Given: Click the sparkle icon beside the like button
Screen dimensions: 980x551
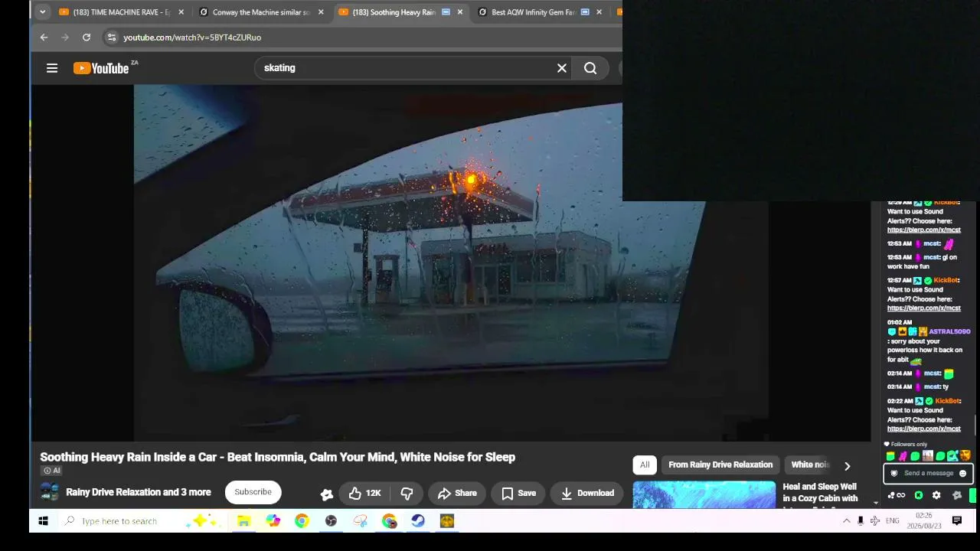Looking at the screenshot, I should [327, 494].
